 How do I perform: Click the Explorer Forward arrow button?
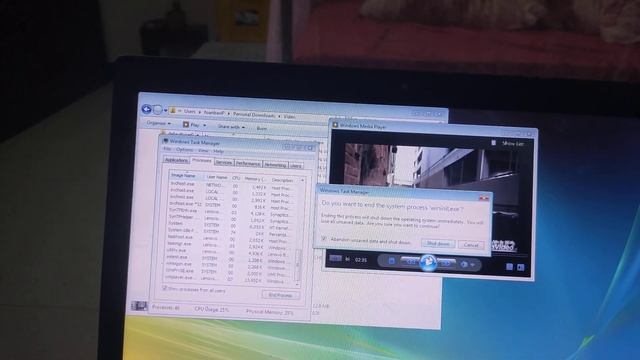[158, 110]
